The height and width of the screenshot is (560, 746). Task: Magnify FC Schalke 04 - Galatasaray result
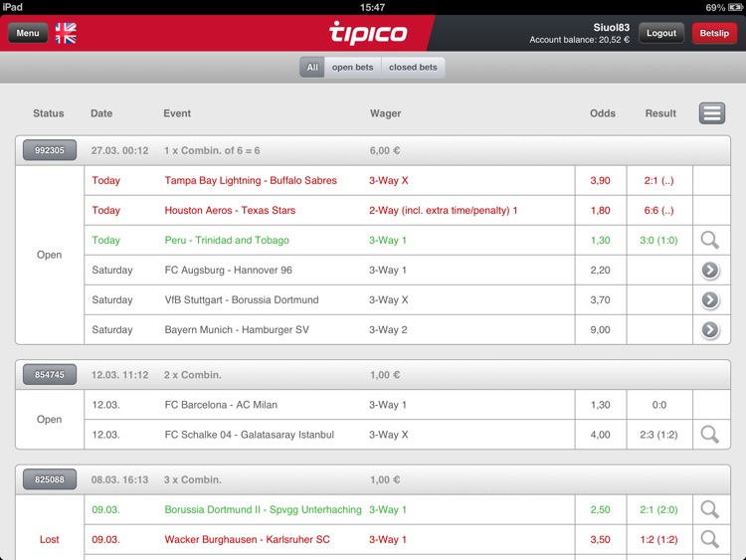[709, 435]
